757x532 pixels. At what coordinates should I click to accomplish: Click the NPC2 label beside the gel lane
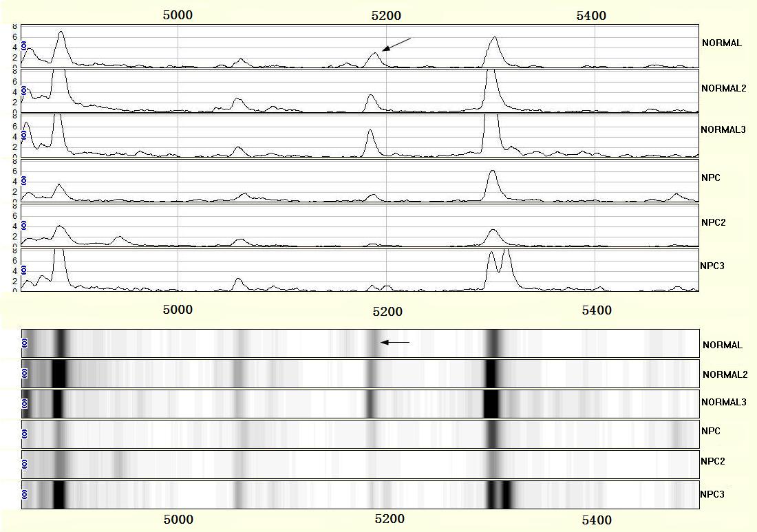click(713, 462)
